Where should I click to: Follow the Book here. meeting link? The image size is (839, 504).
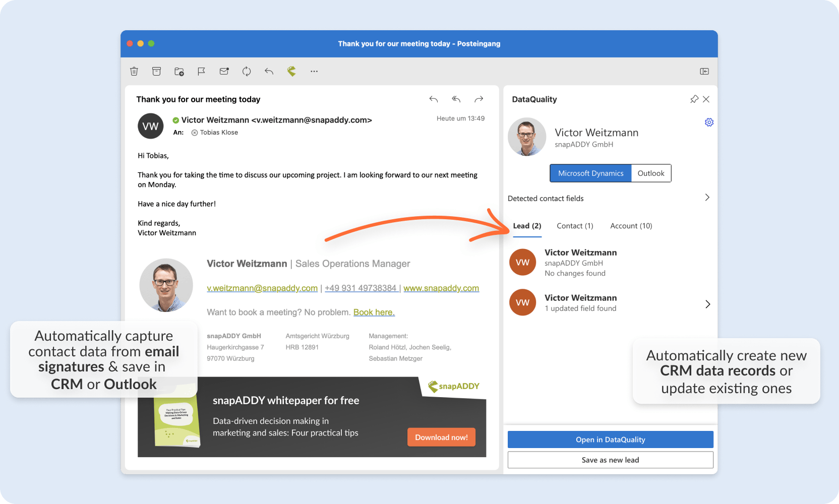point(374,312)
